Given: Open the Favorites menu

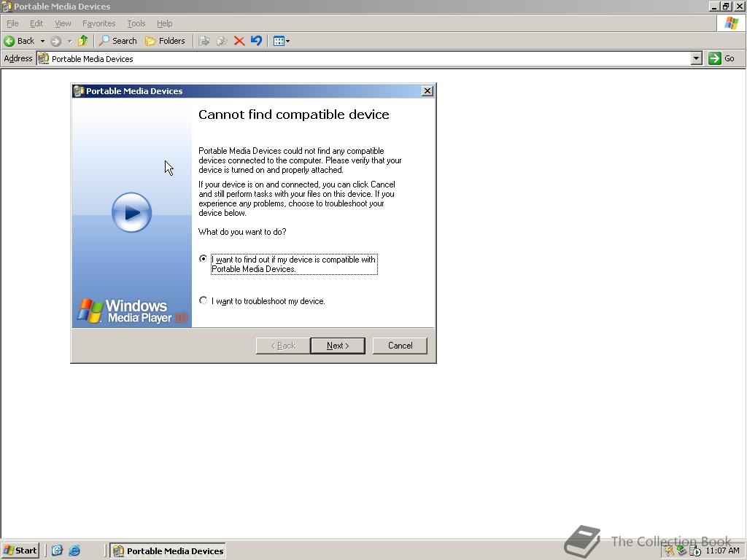Looking at the screenshot, I should tap(98, 23).
